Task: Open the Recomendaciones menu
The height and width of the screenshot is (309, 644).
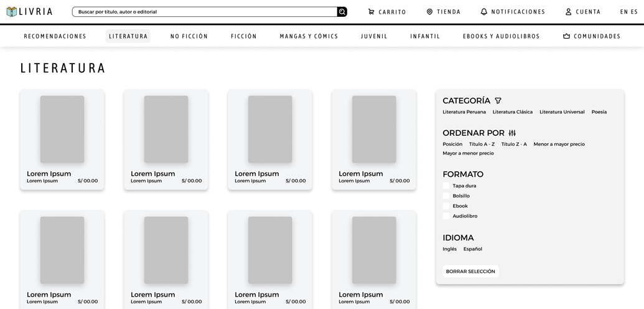Action: [x=55, y=36]
